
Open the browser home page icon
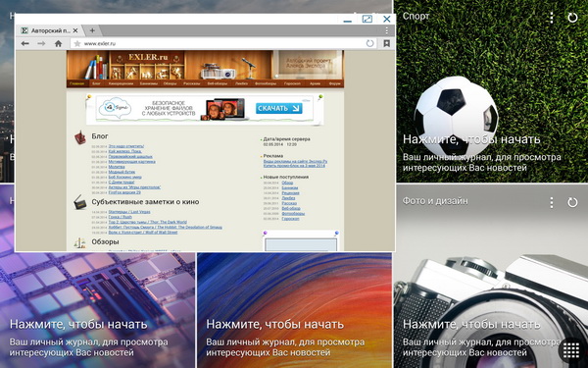pyautogui.click(x=58, y=43)
